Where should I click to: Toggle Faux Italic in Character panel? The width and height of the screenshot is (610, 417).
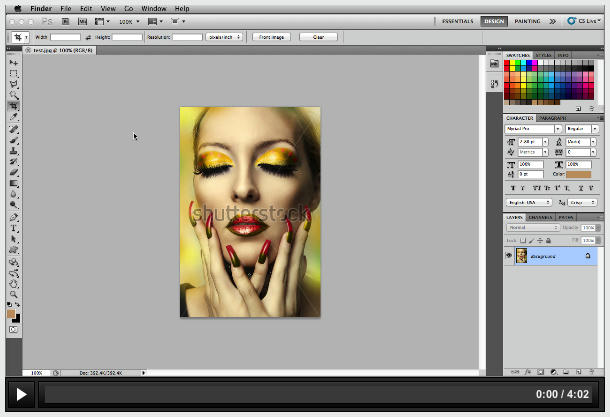tap(523, 188)
